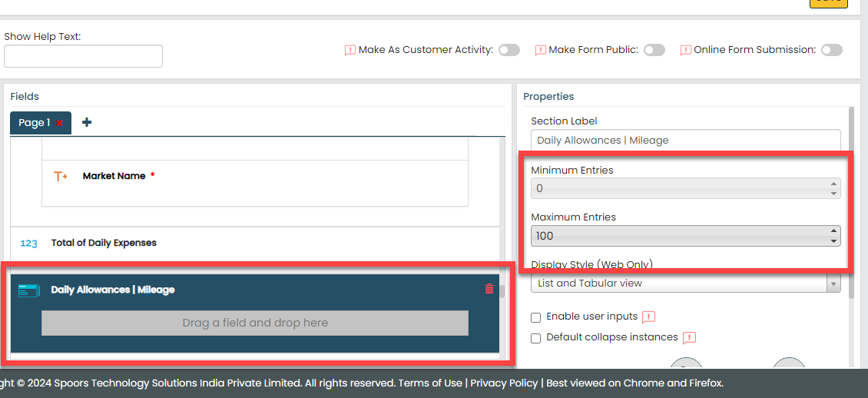Click info icon next to Make Form Public
Screen dimensions: 868x398
point(541,50)
